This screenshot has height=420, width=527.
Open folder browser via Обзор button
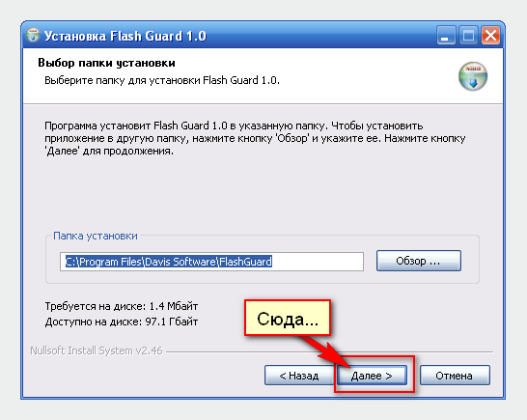click(x=419, y=261)
